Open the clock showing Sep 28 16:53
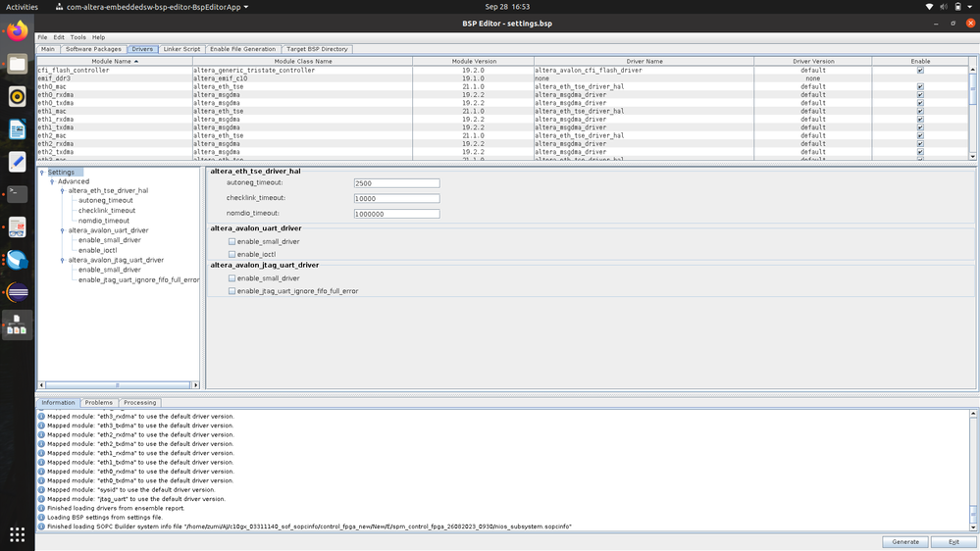Screen dimensions: 980x551 click(507, 7)
